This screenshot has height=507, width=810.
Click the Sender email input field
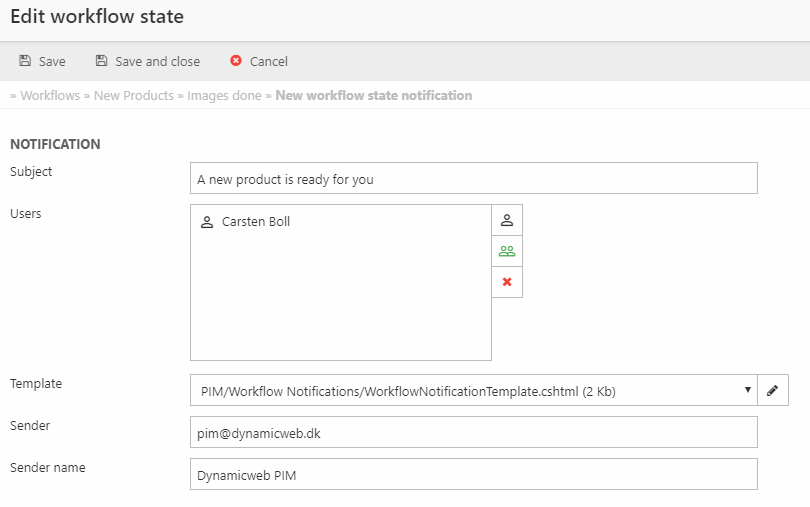[x=473, y=433]
